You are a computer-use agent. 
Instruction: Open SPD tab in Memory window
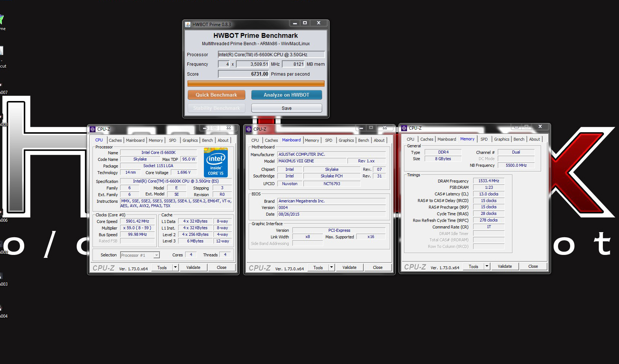(x=484, y=139)
